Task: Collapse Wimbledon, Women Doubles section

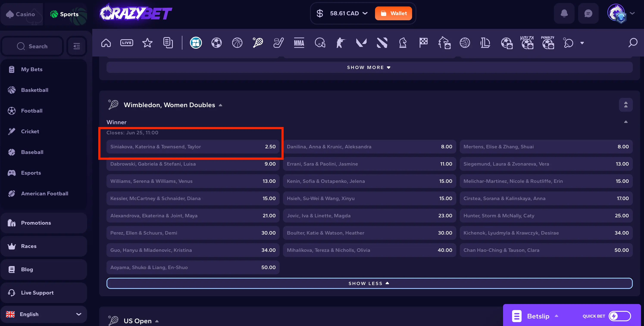Action: (x=220, y=105)
